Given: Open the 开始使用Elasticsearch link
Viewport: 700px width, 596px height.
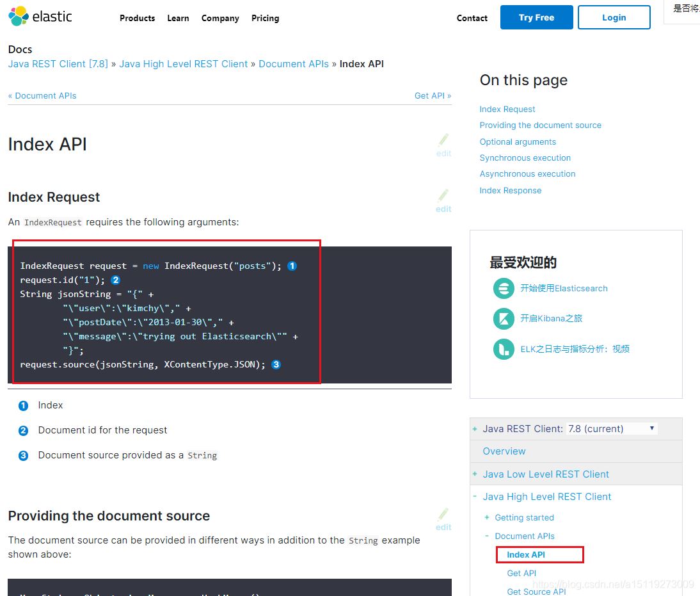Looking at the screenshot, I should click(x=564, y=288).
